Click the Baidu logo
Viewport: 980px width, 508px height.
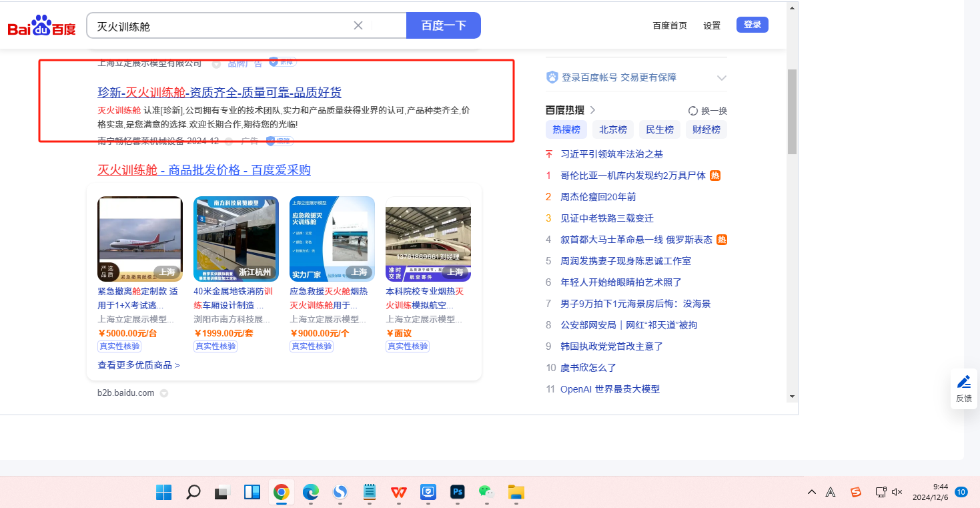[41, 26]
